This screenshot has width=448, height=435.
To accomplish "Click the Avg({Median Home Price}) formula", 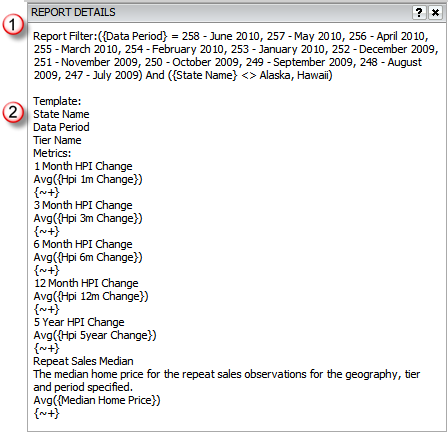I will click(97, 400).
